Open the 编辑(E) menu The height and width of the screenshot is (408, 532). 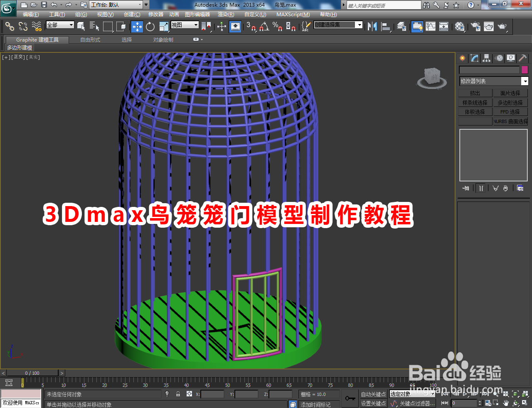[x=31, y=15]
